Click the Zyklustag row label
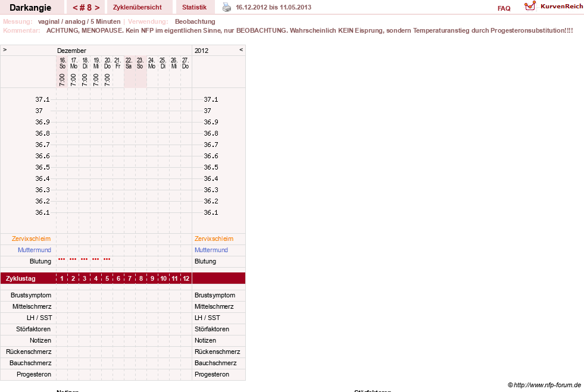584x392 pixels. pyautogui.click(x=21, y=278)
